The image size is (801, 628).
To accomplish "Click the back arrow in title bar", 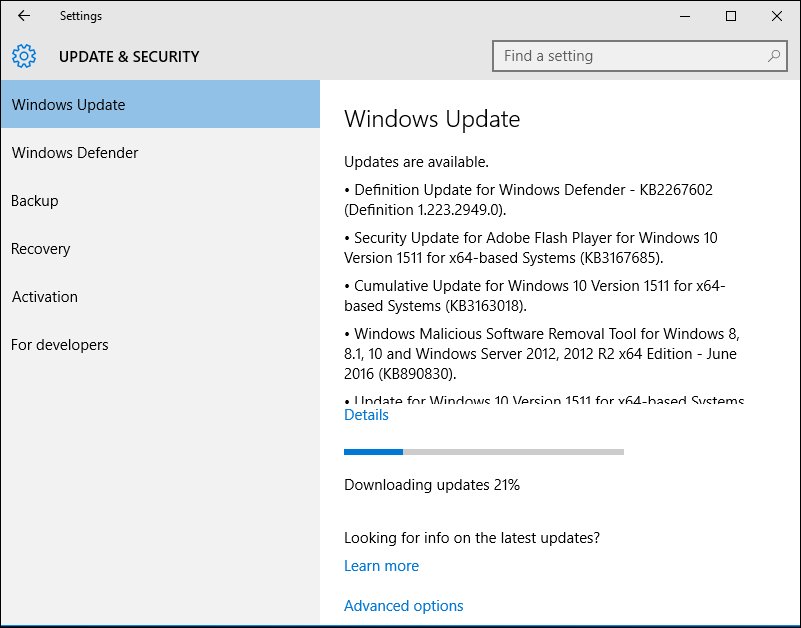I will coord(24,16).
